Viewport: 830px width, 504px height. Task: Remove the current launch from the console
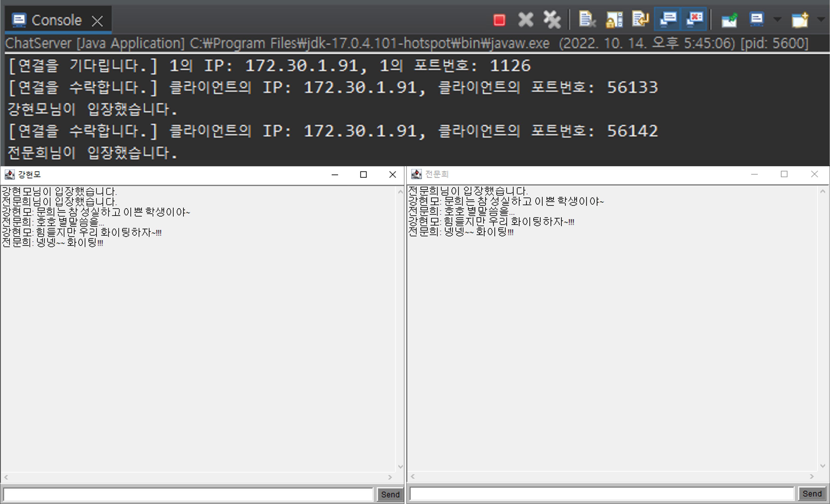(525, 20)
